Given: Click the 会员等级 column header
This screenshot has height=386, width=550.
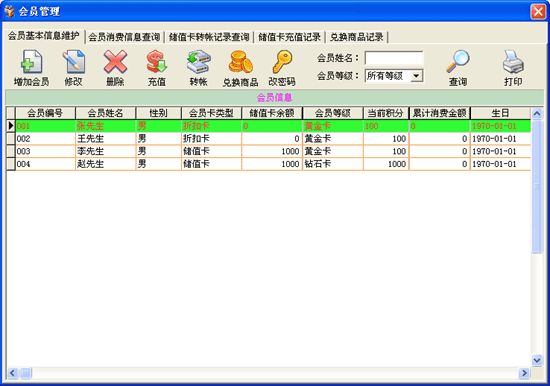Looking at the screenshot, I should (333, 113).
